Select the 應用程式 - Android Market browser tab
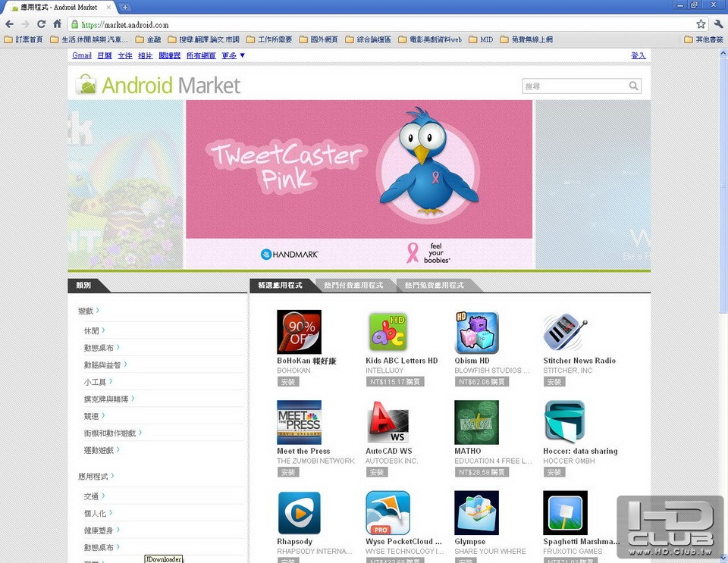Image resolution: width=728 pixels, height=563 pixels. (59, 7)
